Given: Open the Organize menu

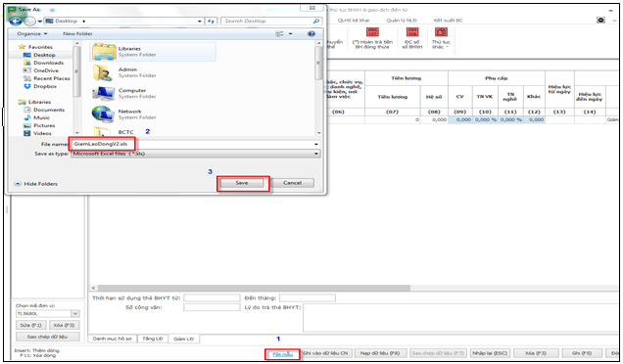Looking at the screenshot, I should (x=31, y=33).
